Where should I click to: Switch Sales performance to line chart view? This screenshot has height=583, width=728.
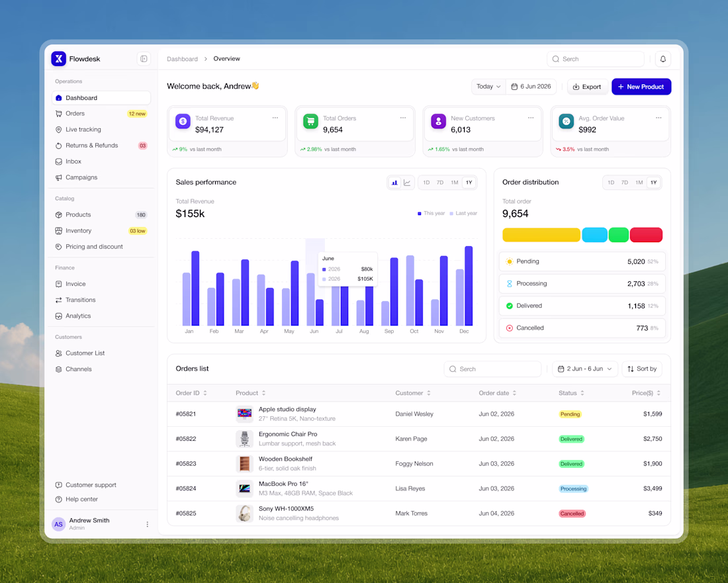click(x=407, y=183)
